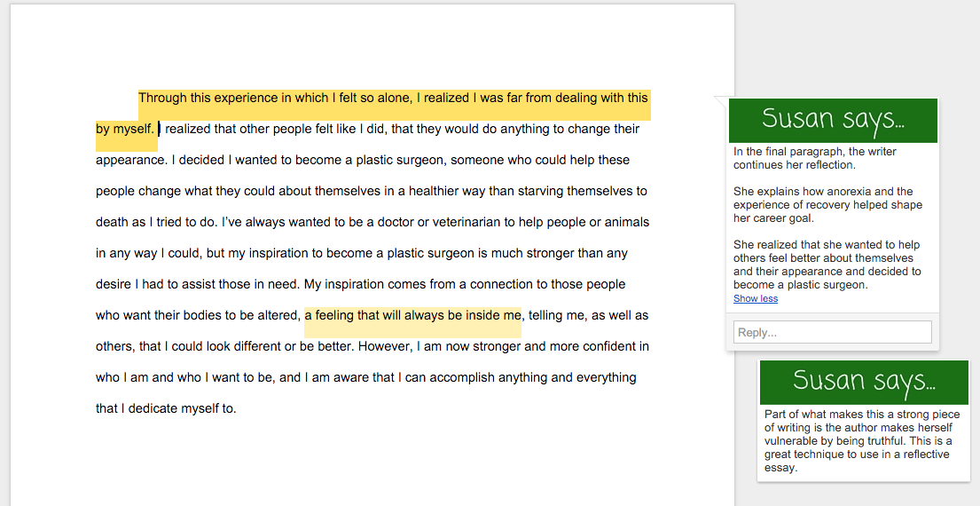The height and width of the screenshot is (506, 980).
Task: Click highlighted phrase "a feeling that will always be inside me"
Action: point(412,315)
